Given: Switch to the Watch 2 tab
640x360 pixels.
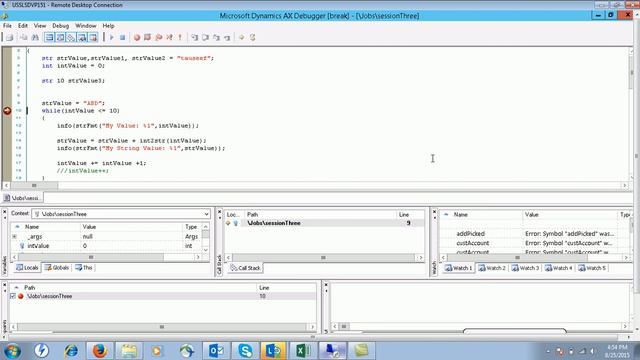Looking at the screenshot, I should [492, 268].
